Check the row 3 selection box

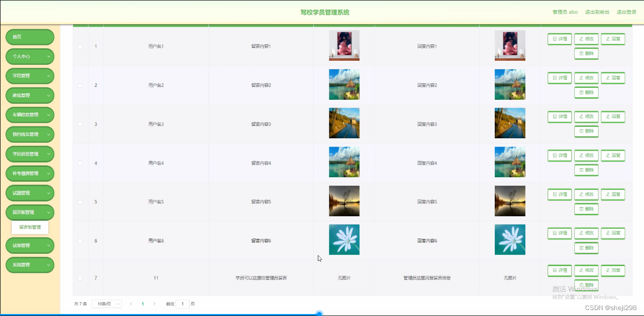(80, 123)
